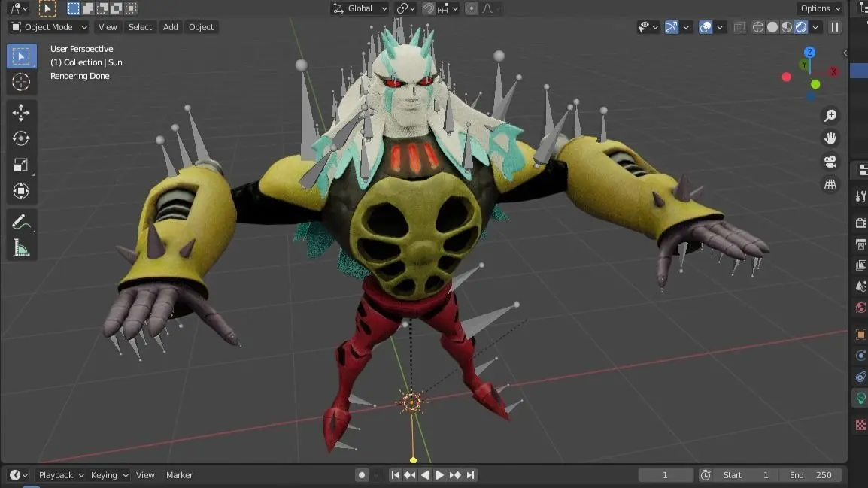Open the timeline Keying menu
Viewport: 868px width, 488px height.
click(109, 475)
